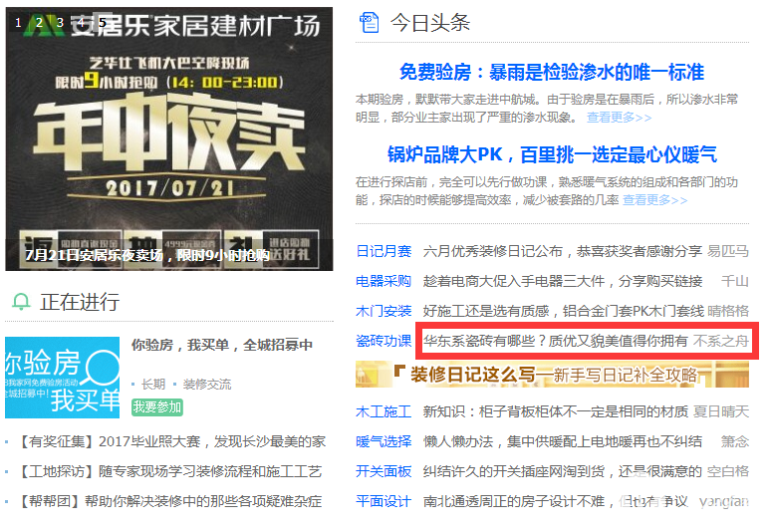769x532 pixels.
Task: Click the bell icon beside 正在进行
Action: pos(21,302)
